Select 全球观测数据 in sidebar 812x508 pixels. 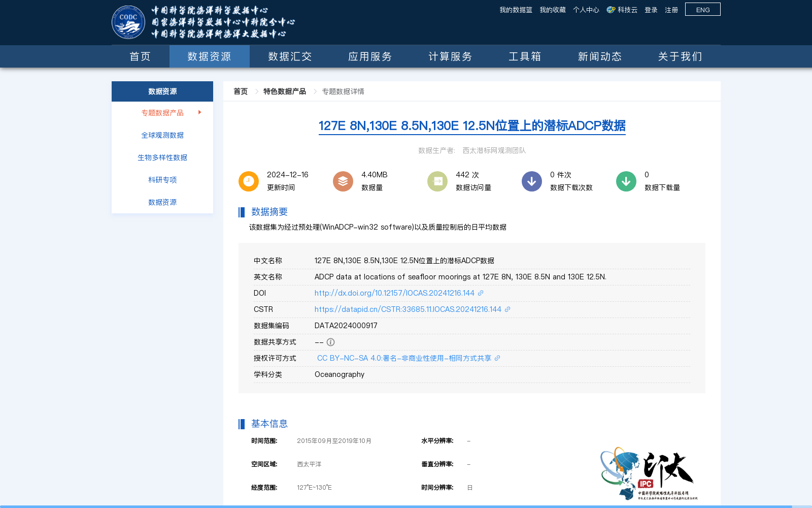point(162,135)
